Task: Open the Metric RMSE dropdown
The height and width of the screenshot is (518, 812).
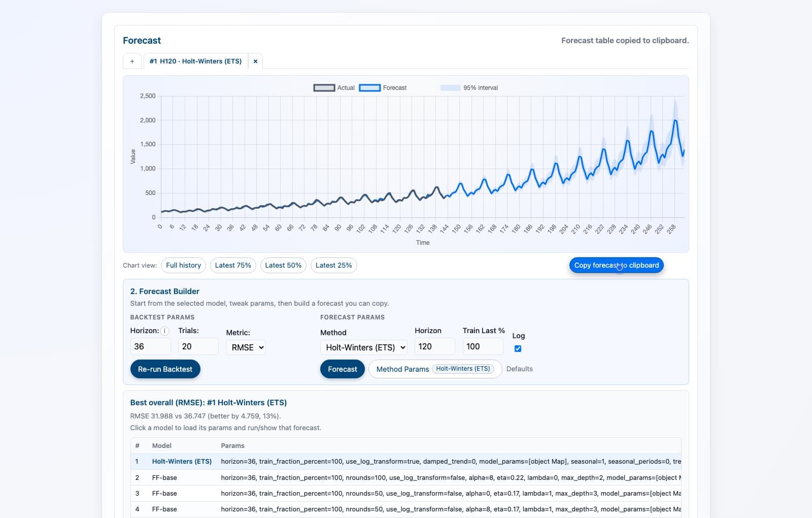Action: point(246,347)
